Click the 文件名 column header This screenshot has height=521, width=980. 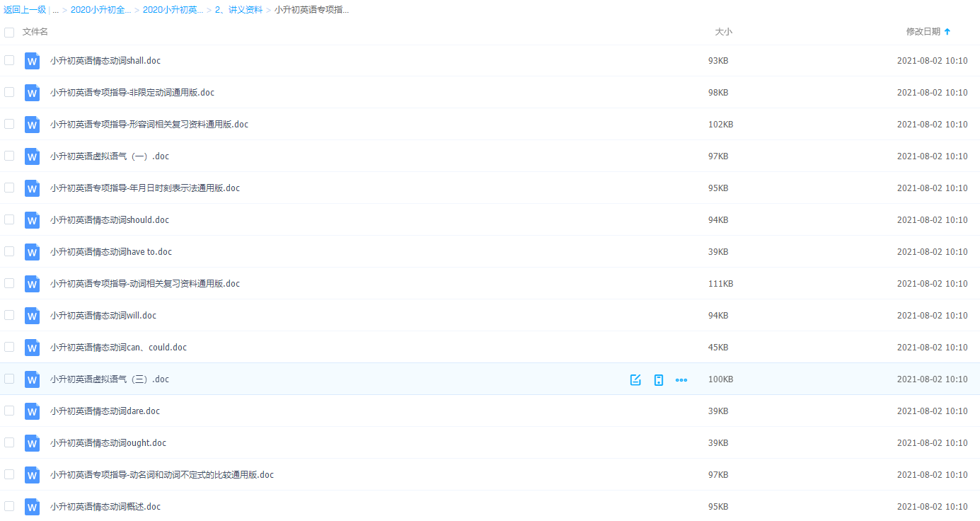[35, 32]
